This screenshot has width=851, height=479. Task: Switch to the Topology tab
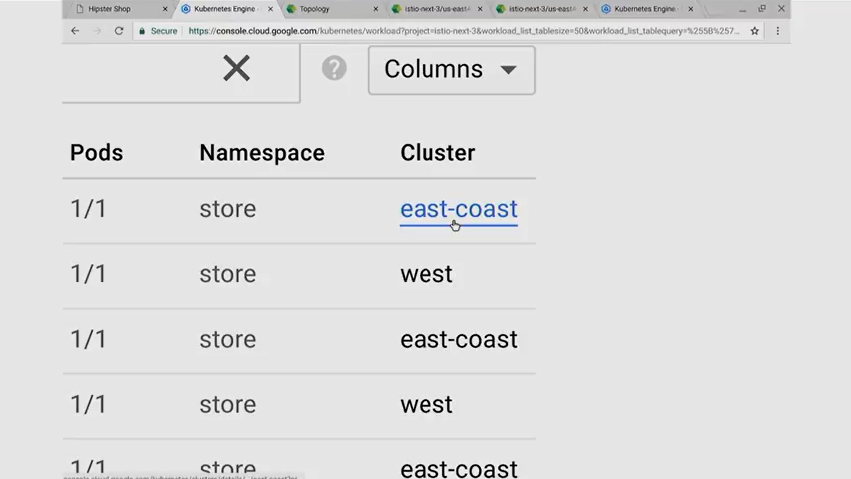coord(318,9)
